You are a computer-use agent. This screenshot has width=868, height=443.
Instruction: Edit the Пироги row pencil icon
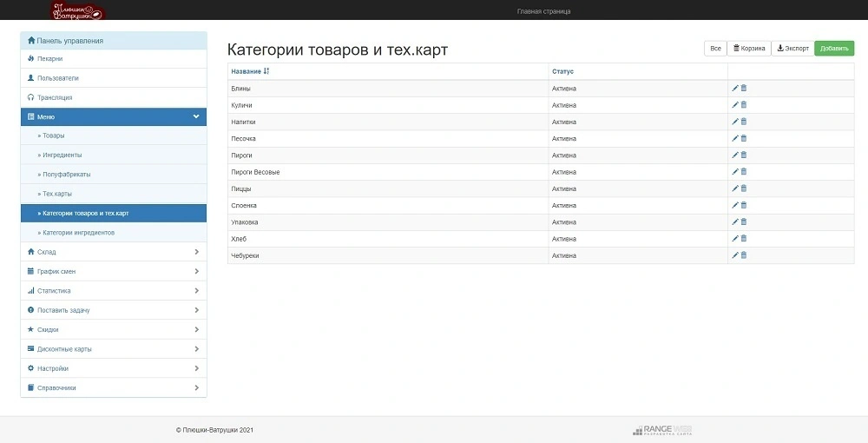pyautogui.click(x=735, y=155)
